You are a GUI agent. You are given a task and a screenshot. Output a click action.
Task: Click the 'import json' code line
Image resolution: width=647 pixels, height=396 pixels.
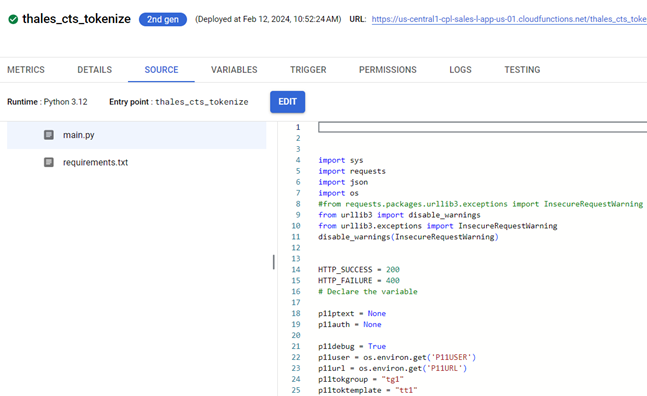(343, 182)
